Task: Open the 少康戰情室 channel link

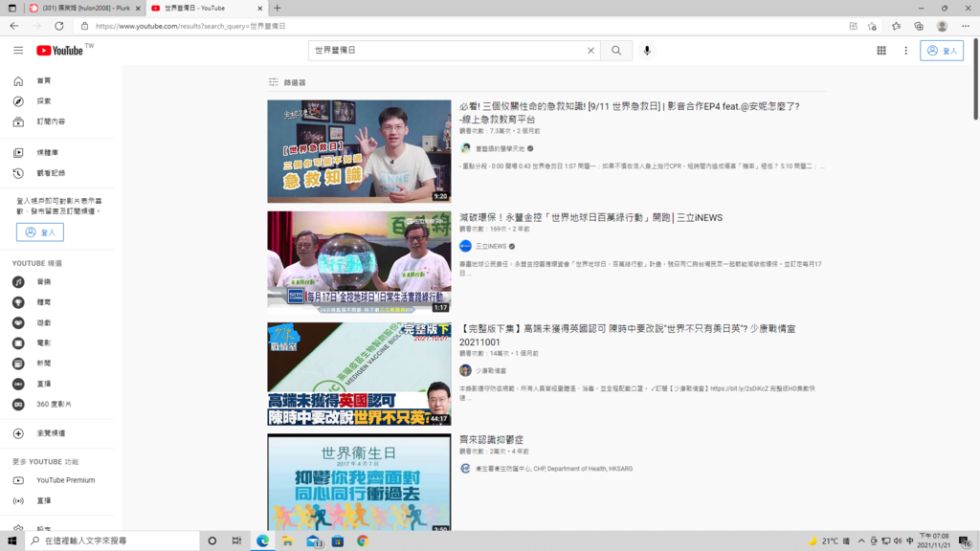Action: click(x=491, y=370)
